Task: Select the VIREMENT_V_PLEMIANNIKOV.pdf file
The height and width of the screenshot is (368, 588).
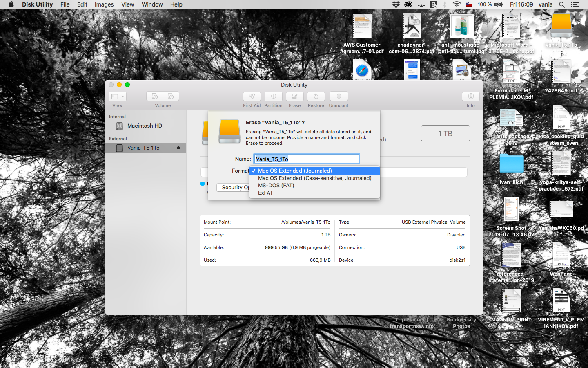Action: (561, 301)
